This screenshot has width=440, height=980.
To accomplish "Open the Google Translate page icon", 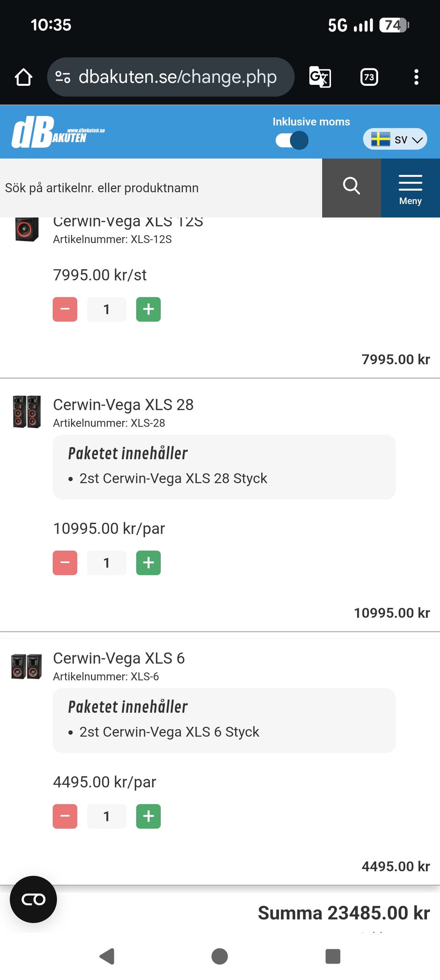I will click(x=320, y=77).
